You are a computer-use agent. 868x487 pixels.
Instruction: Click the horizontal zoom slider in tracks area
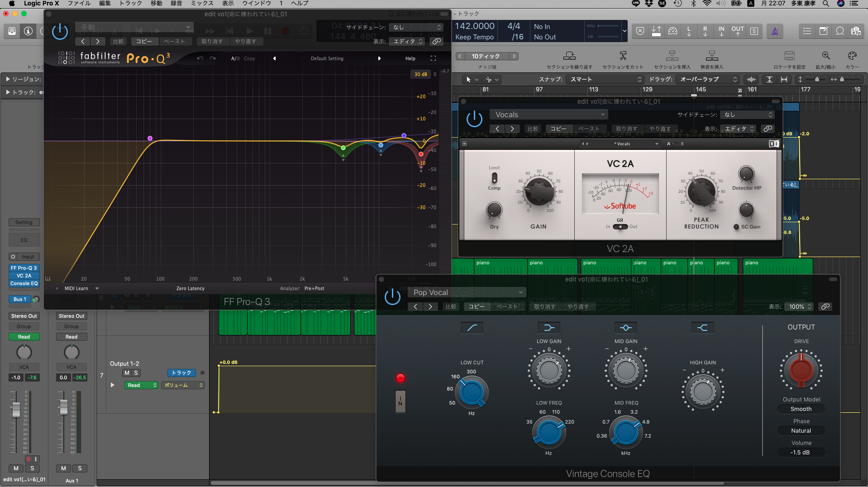[x=842, y=80]
